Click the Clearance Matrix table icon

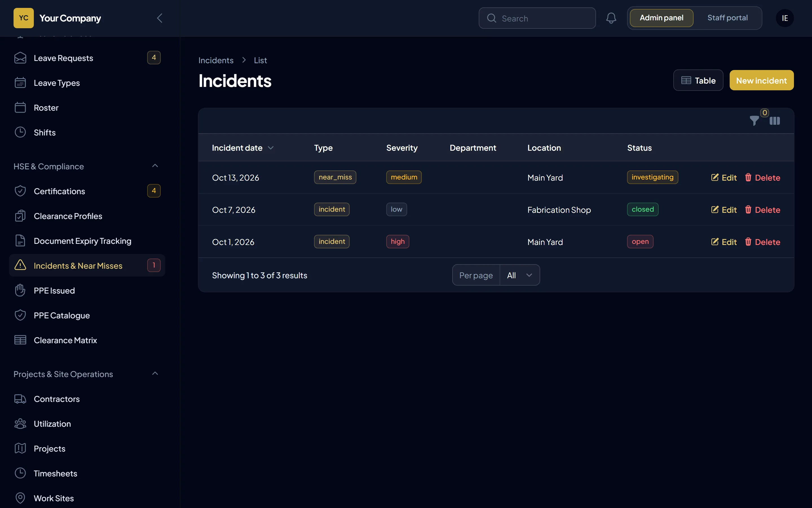(20, 340)
